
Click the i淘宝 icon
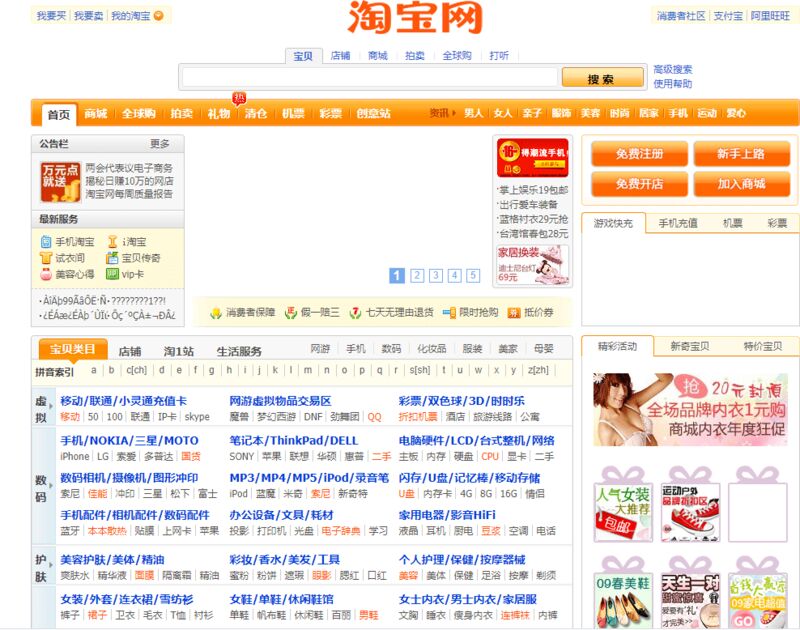click(x=112, y=242)
